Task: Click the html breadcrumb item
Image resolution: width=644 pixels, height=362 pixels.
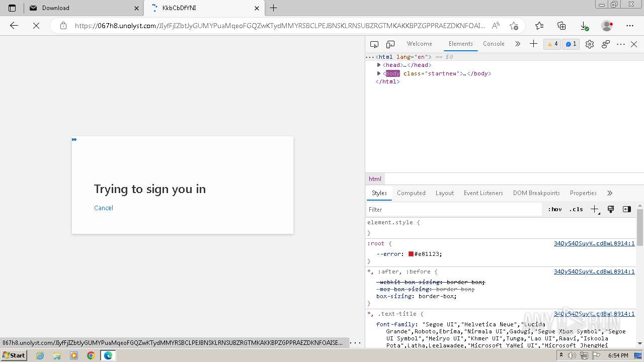Action: [x=375, y=179]
